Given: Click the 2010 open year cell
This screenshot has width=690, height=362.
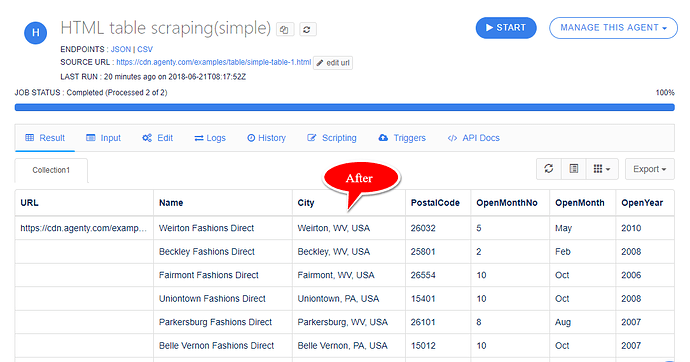Looking at the screenshot, I should pyautogui.click(x=645, y=228).
